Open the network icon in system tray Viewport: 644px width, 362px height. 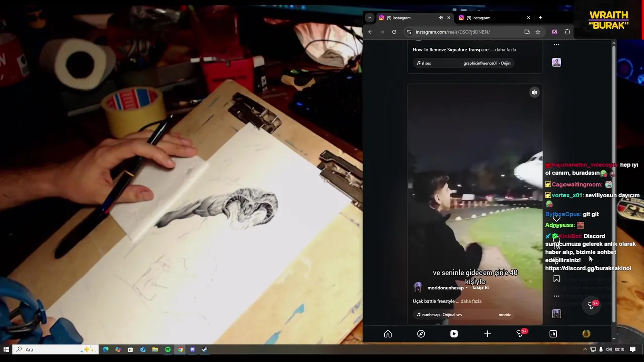coord(593,349)
